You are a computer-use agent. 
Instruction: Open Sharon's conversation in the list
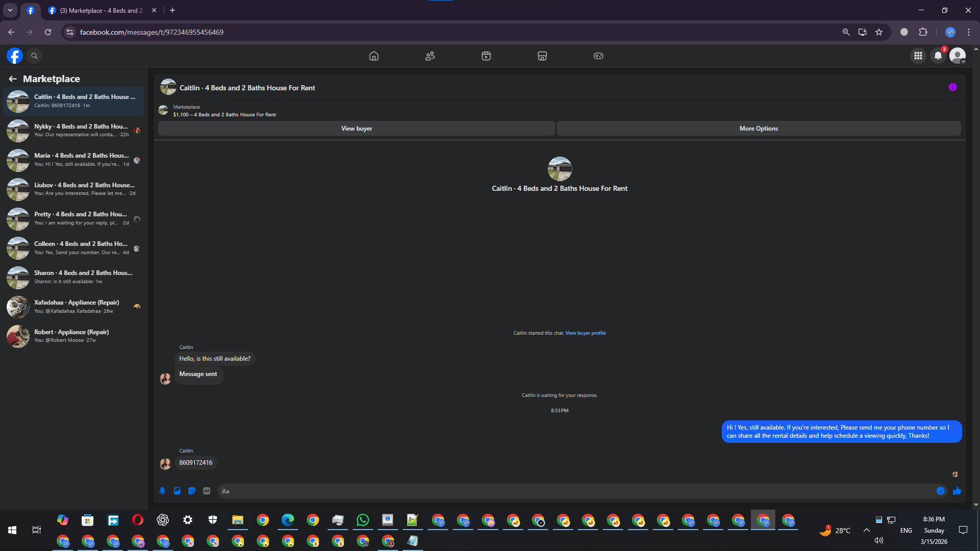[x=73, y=277]
